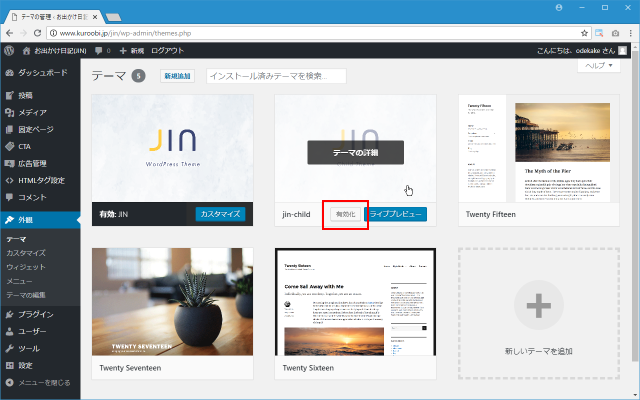Open the 設定 menu

(x=40, y=366)
